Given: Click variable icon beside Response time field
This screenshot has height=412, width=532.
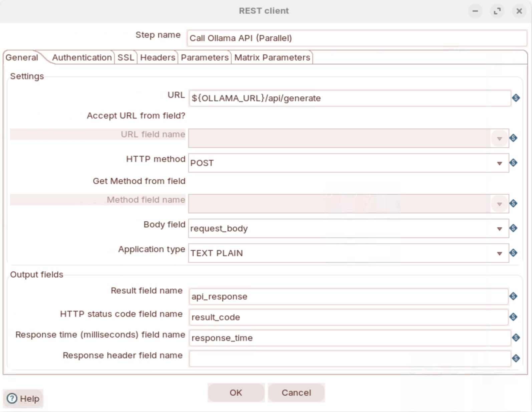Looking at the screenshot, I should (516, 338).
